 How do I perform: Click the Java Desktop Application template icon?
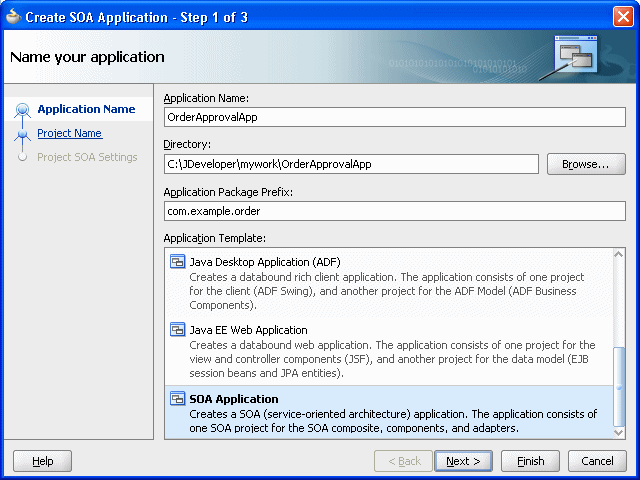point(178,262)
